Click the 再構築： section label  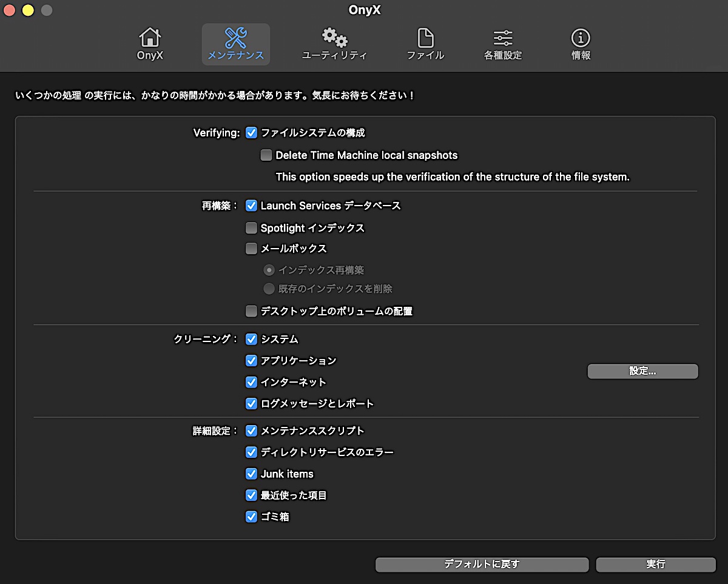[220, 206]
